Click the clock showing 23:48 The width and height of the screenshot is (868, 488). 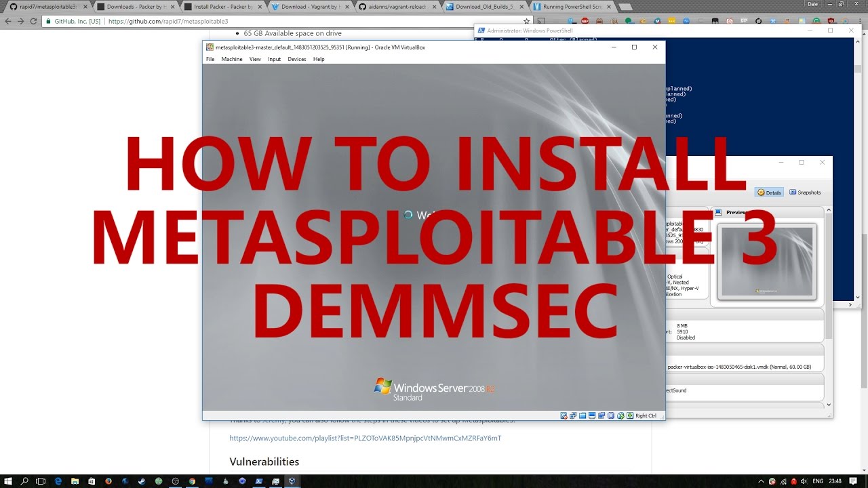point(836,481)
